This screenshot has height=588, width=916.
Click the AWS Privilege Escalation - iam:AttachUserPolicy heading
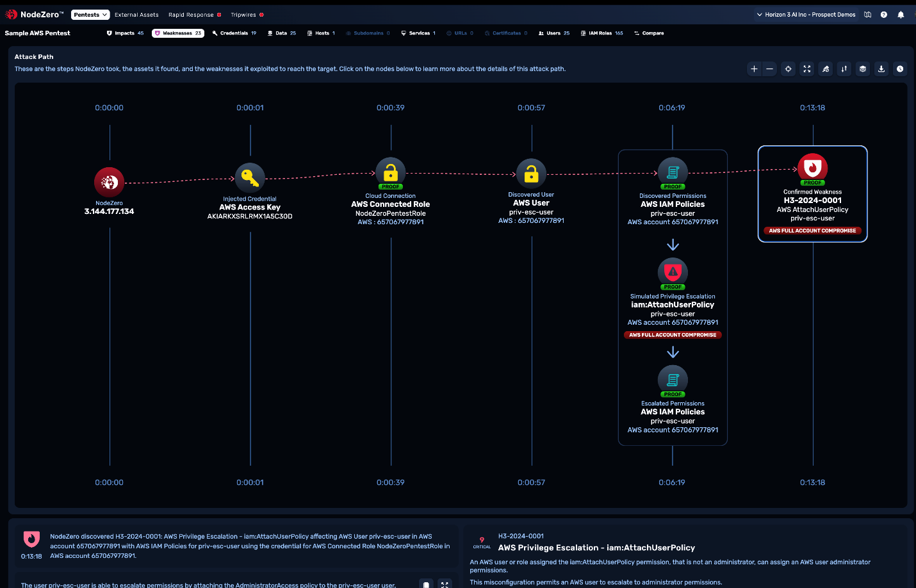(596, 548)
